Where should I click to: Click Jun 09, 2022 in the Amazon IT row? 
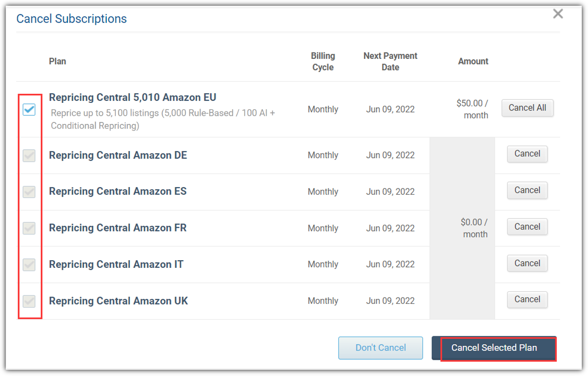click(390, 264)
